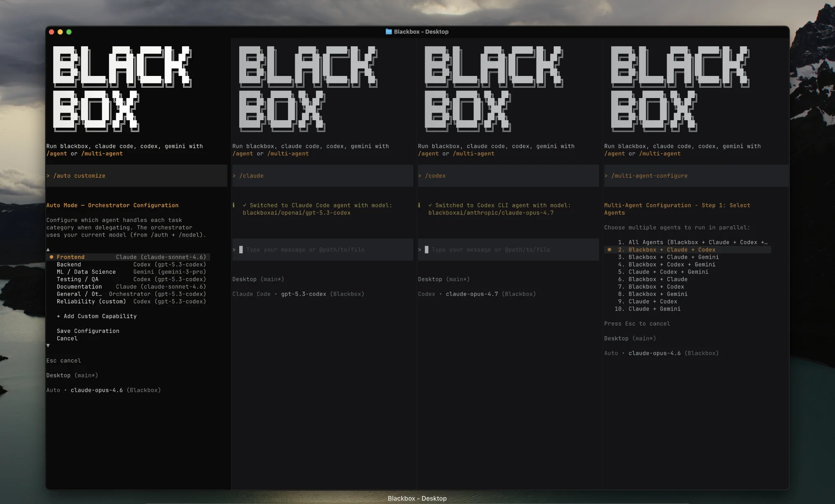The height and width of the screenshot is (504, 835).
Task: Click the yellow minimize window button
Action: click(x=60, y=32)
